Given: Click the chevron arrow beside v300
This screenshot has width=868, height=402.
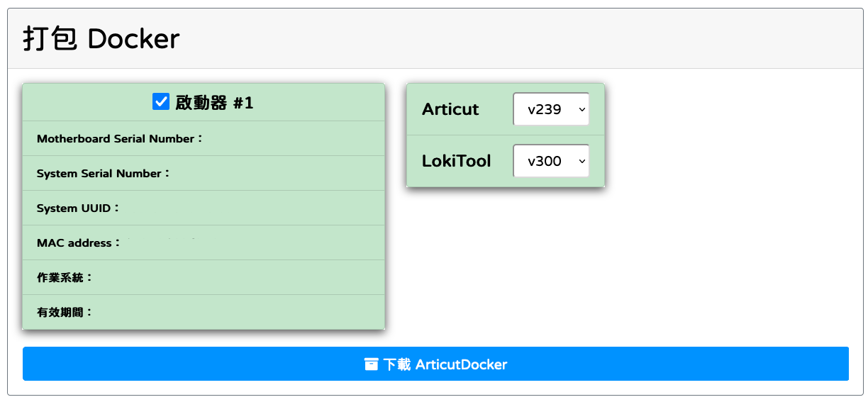Looking at the screenshot, I should click(582, 161).
